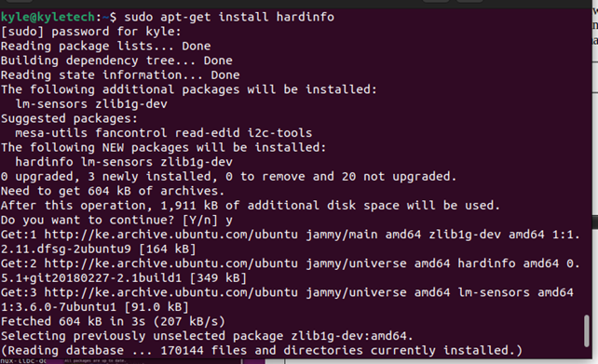Viewport: 598px width, 364px height.
Task: Click the 'Building dependency tree... Done' line
Action: pyautogui.click(x=116, y=61)
